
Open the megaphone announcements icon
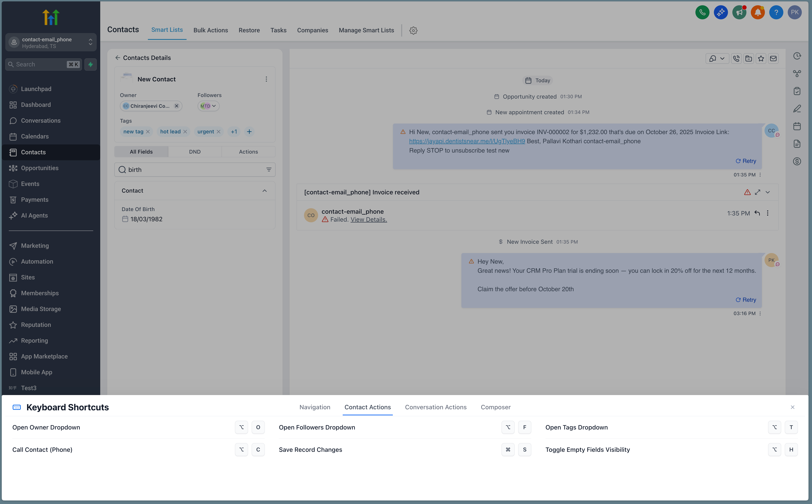(x=739, y=12)
